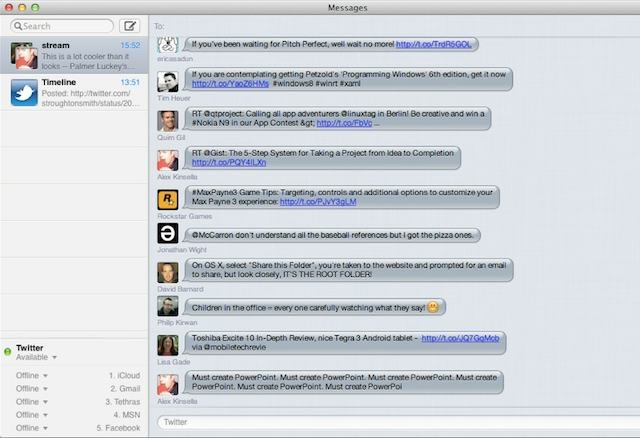640x438 pixels.
Task: Open the 5-Step System t.co link
Action: click(x=229, y=162)
